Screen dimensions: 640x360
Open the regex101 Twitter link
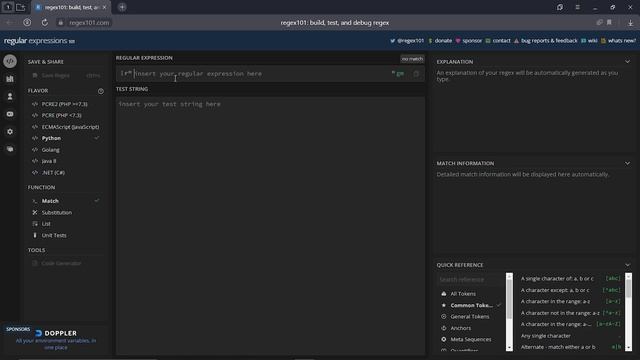(x=407, y=41)
